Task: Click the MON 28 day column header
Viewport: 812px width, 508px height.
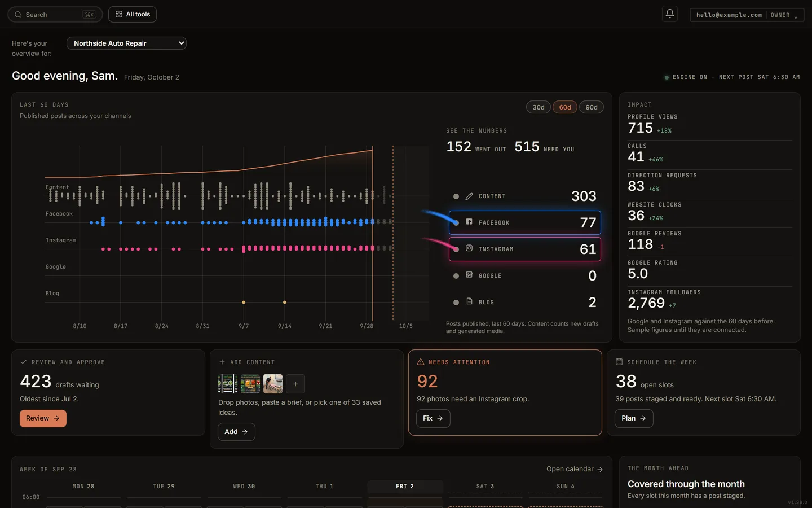Action: 83,487
